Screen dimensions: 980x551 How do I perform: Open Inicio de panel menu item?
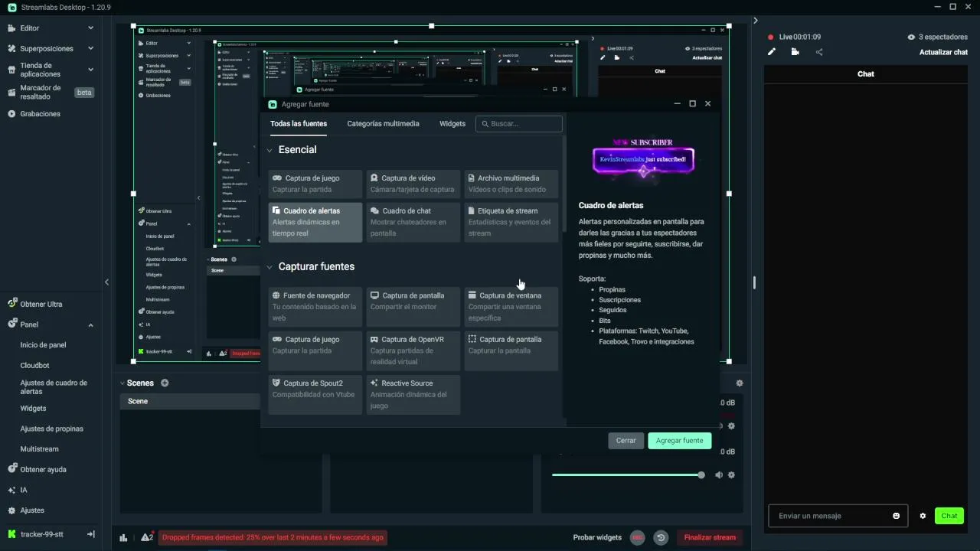coord(43,345)
